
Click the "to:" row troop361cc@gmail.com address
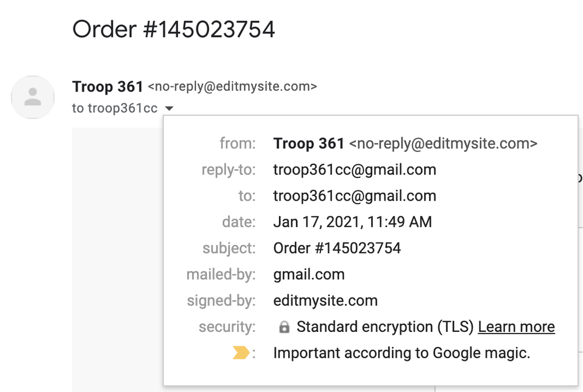pos(354,196)
